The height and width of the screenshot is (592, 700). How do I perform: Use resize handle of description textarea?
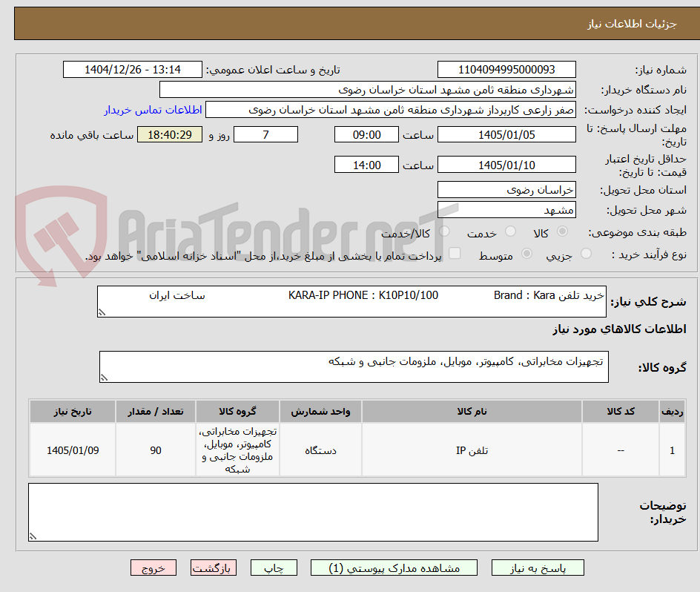point(102,313)
